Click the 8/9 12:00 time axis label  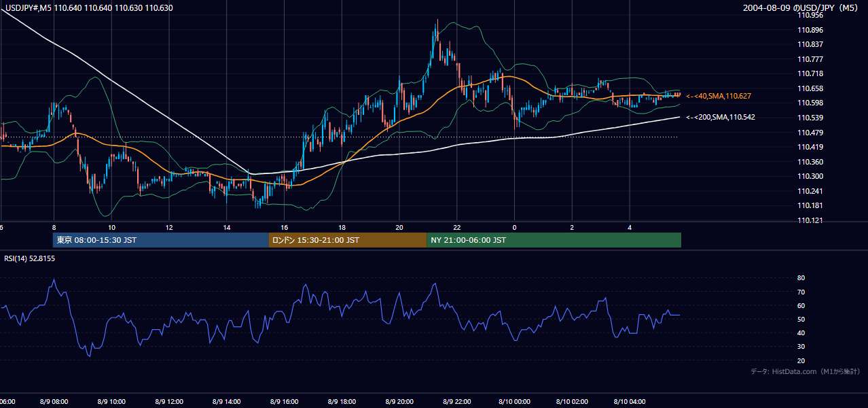point(168,402)
